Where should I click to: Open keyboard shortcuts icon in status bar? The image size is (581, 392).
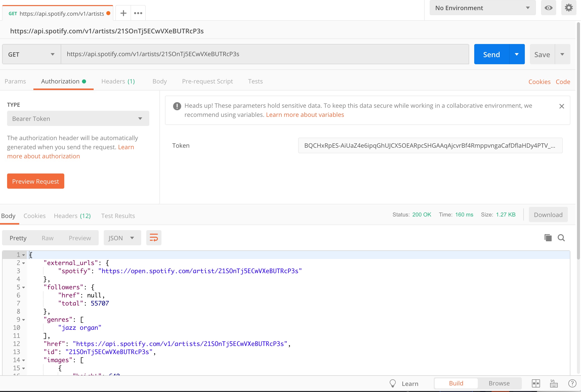554,383
